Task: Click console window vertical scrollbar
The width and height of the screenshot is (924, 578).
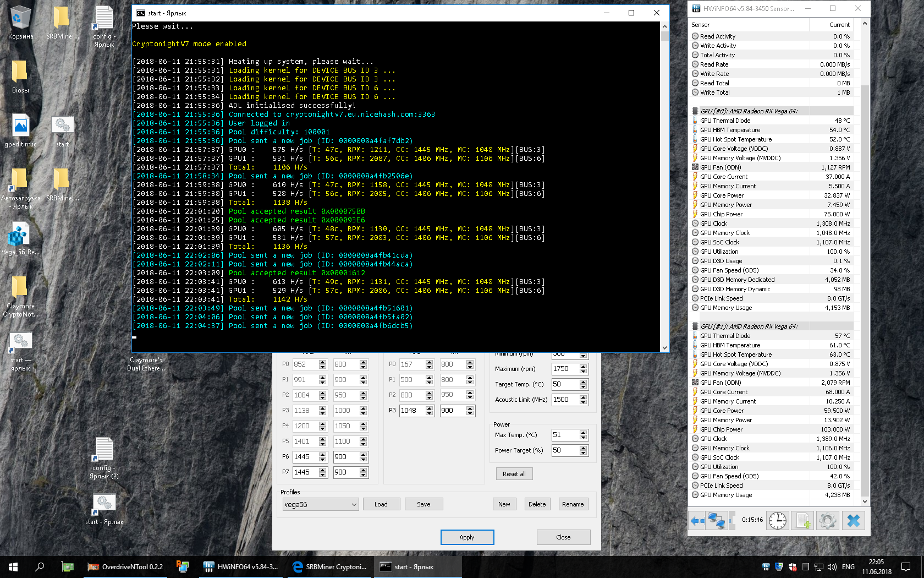Action: click(664, 187)
